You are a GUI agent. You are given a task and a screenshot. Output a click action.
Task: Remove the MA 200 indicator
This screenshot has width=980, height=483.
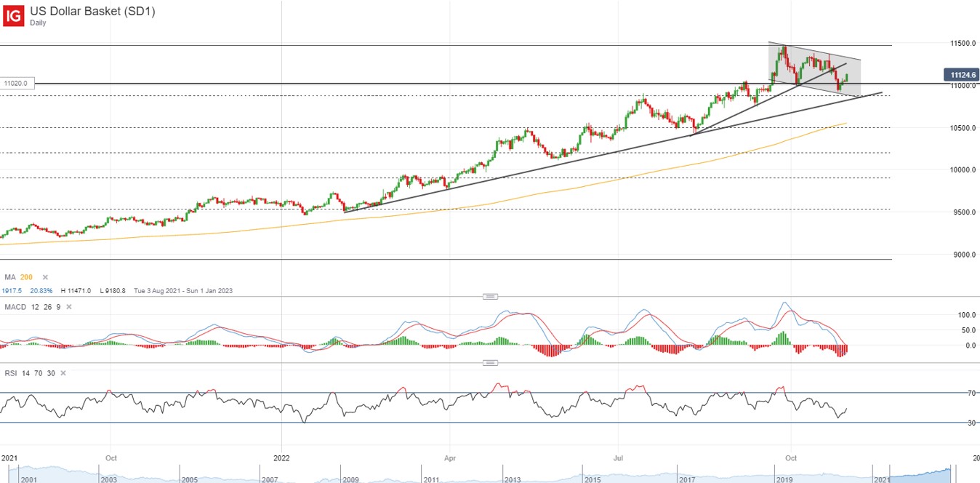click(45, 277)
